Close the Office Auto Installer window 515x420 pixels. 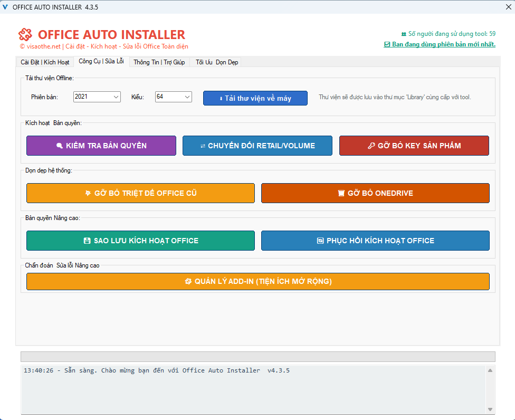click(x=509, y=7)
